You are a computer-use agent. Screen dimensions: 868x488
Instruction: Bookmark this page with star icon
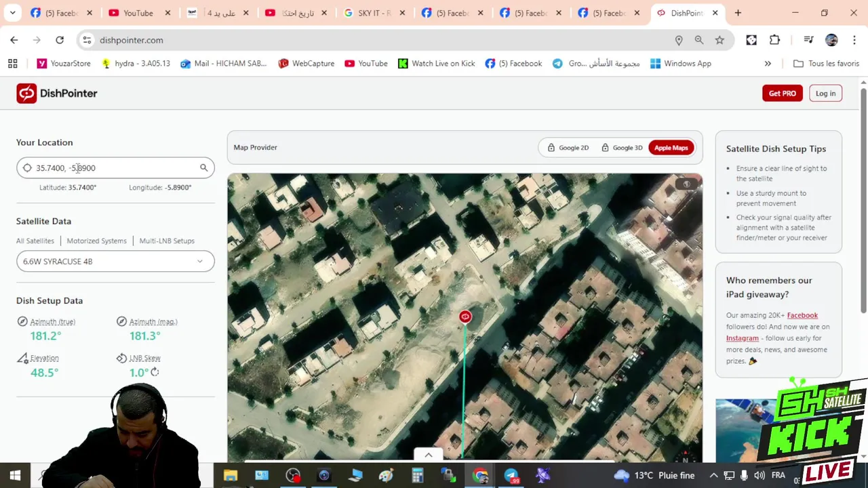(719, 40)
